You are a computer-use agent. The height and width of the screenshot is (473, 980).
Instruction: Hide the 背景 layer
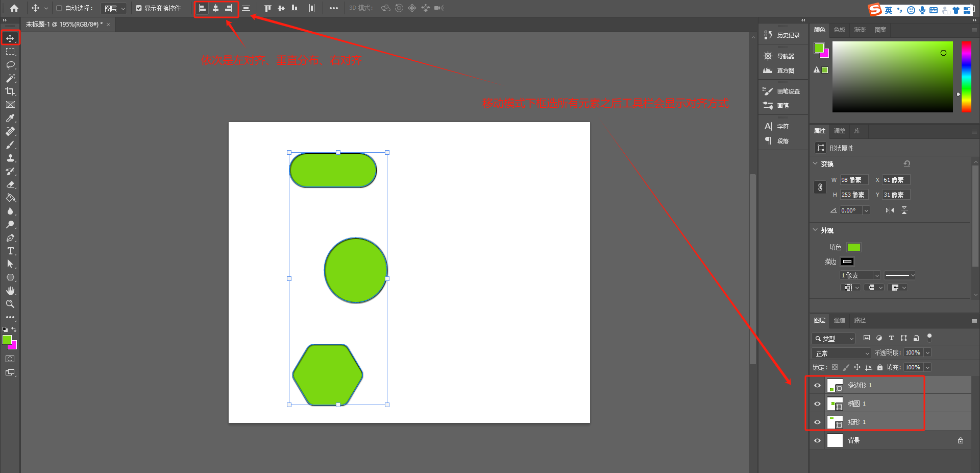(817, 441)
